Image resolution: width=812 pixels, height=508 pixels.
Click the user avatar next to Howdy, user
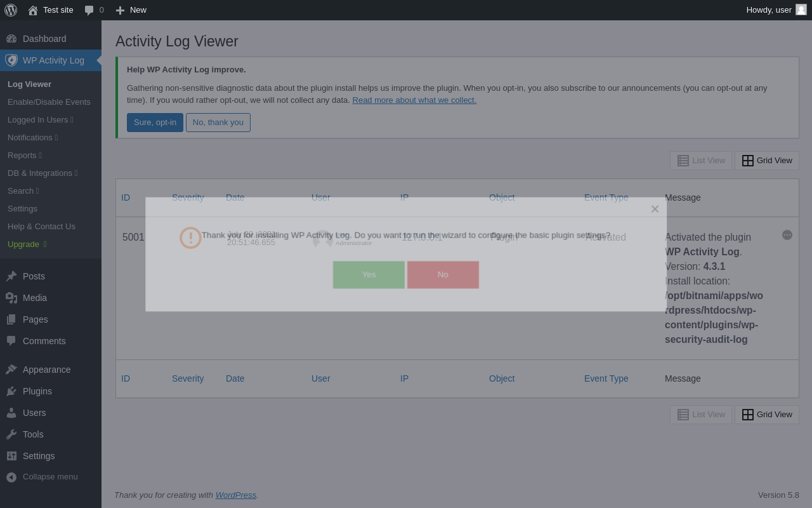801,10
